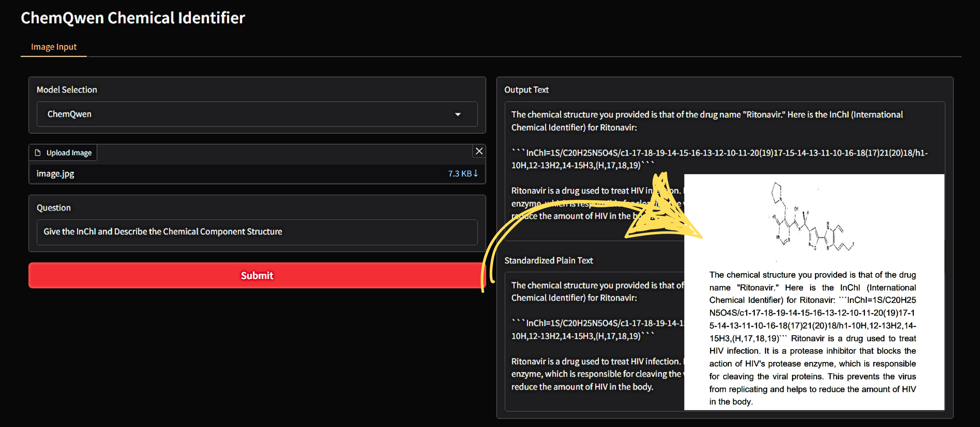Click into the Question text field
Screen dimensions: 980x427
tap(257, 232)
